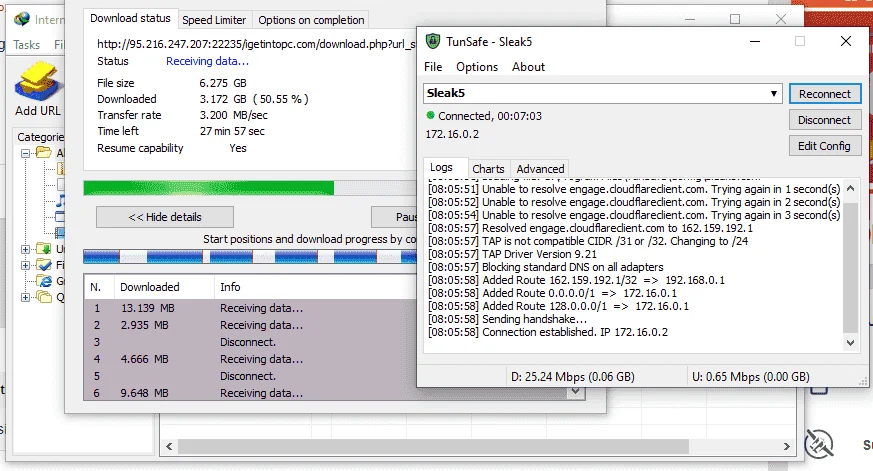Click the upload speed 'U: 0.65 Mbps' status
The image size is (873, 471).
coord(751,377)
